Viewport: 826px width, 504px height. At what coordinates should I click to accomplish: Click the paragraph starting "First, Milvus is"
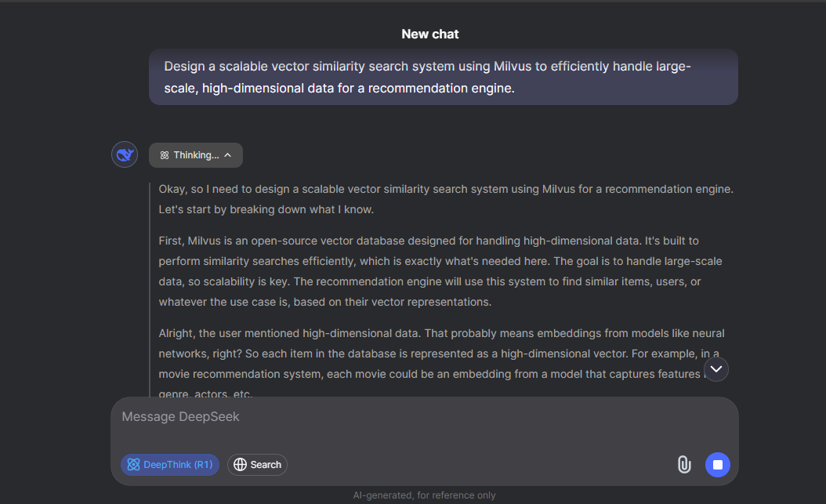(440, 271)
